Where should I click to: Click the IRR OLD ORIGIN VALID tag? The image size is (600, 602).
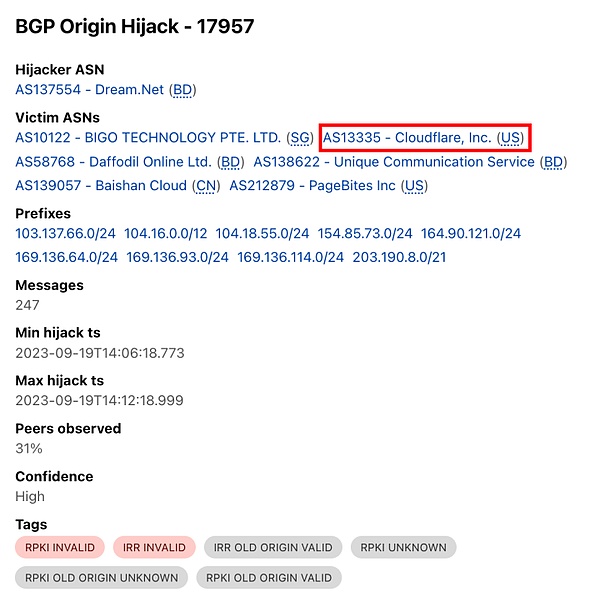point(273,547)
